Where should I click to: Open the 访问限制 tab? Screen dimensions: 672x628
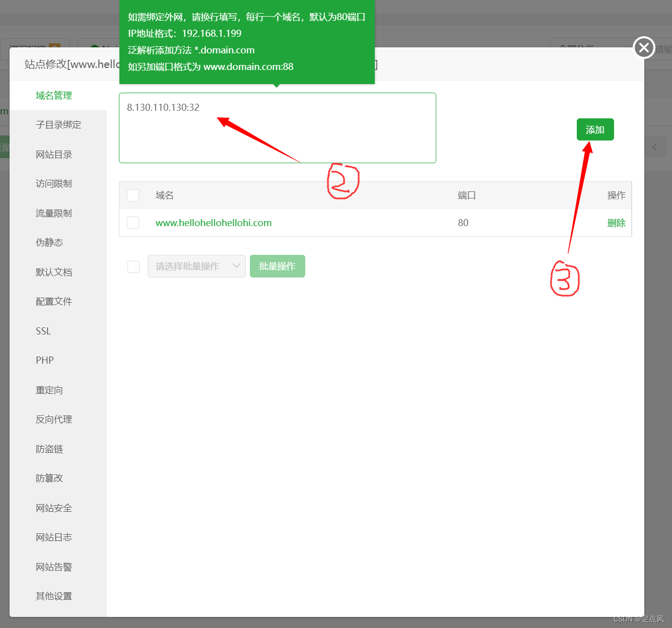pos(54,184)
